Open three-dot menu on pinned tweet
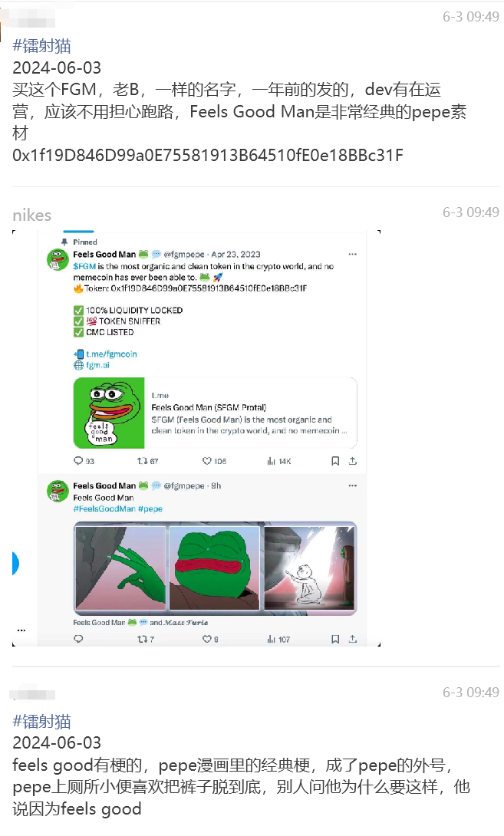This screenshot has height=836, width=504. [353, 254]
